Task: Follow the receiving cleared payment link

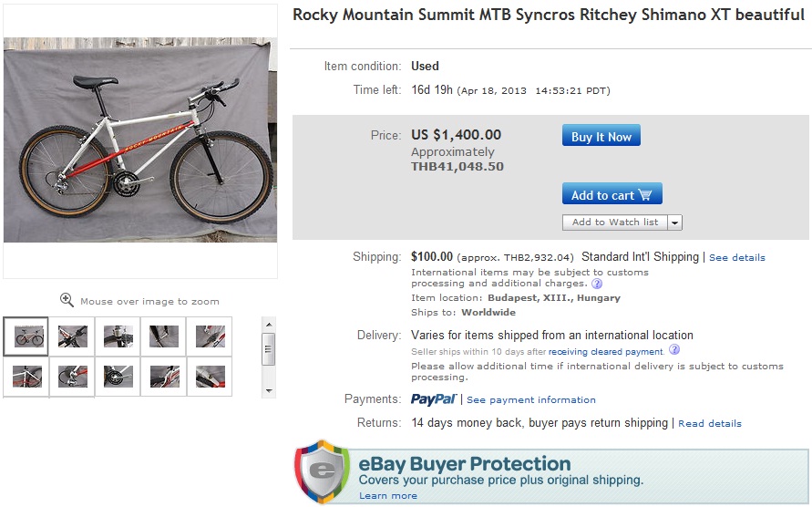Action: pos(605,351)
